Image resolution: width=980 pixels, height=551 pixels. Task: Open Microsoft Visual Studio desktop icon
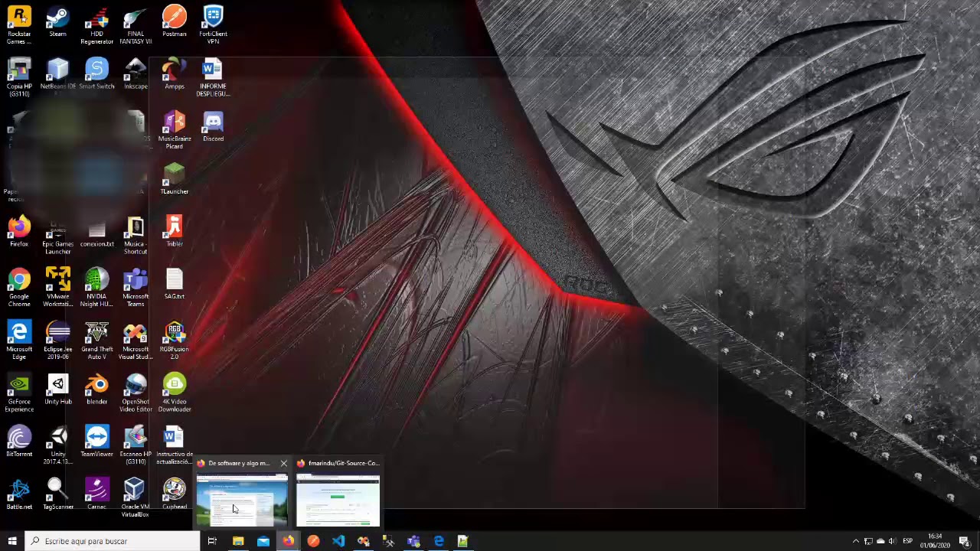point(136,340)
